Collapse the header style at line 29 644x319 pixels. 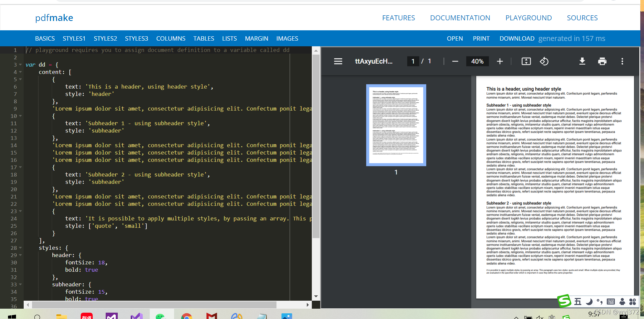[21, 255]
